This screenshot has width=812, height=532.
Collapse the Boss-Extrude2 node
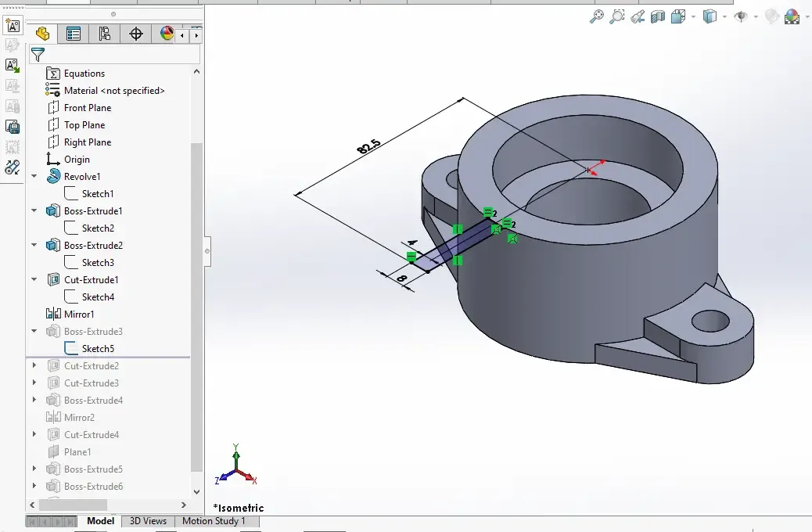[34, 245]
